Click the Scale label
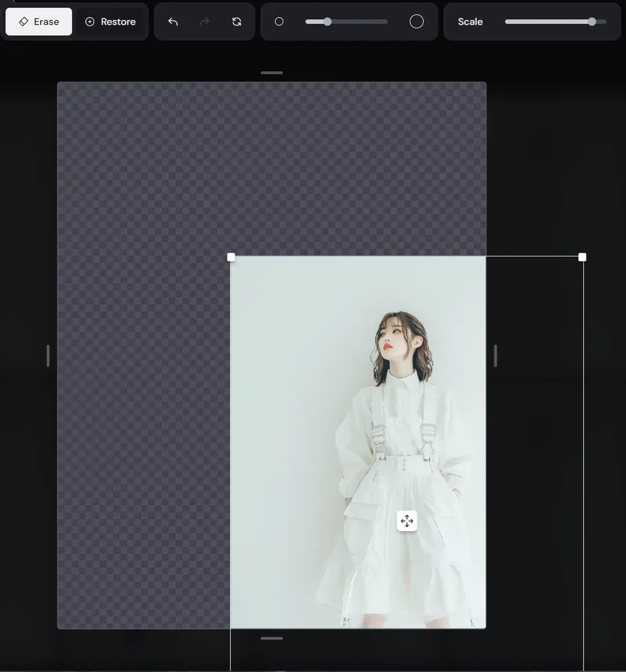Screen dimensions: 626x672 point(470,21)
